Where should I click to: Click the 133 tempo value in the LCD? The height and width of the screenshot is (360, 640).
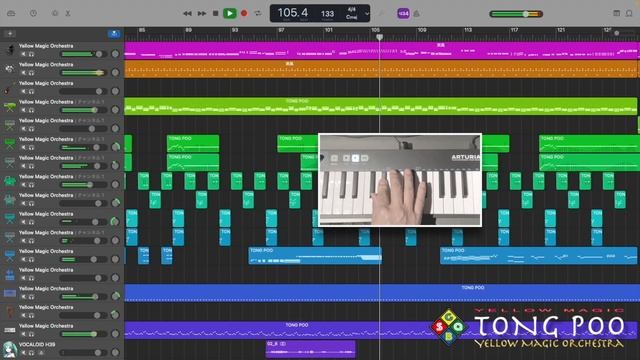click(x=327, y=14)
